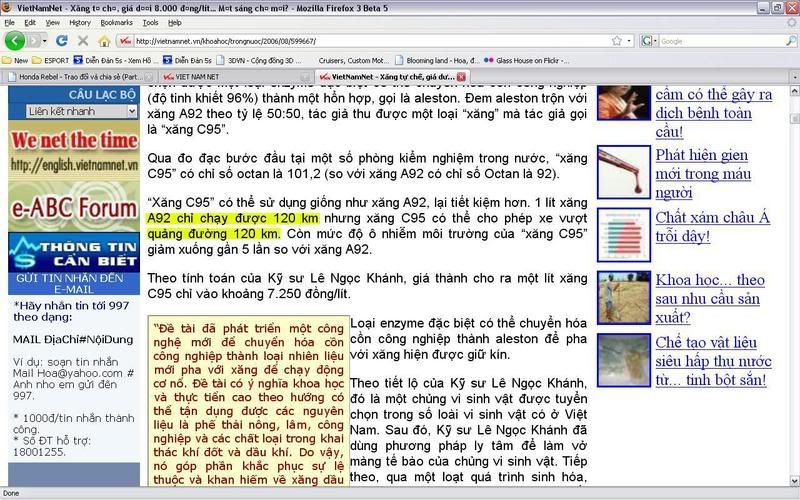
Task: Open the Google search engine selector
Action: 649,41
